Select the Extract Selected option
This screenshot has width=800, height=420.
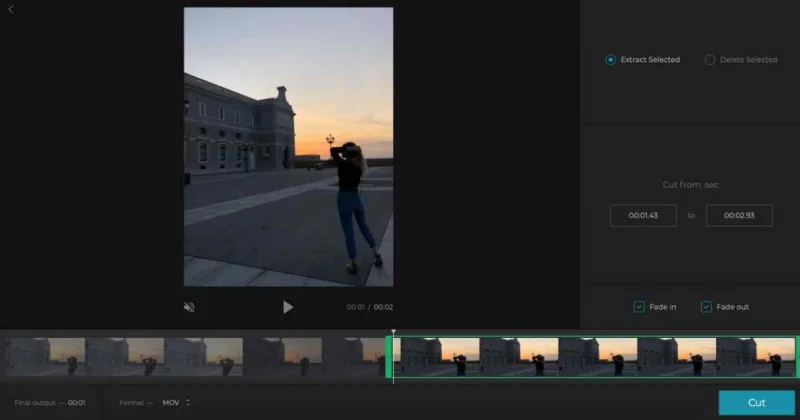coord(611,60)
